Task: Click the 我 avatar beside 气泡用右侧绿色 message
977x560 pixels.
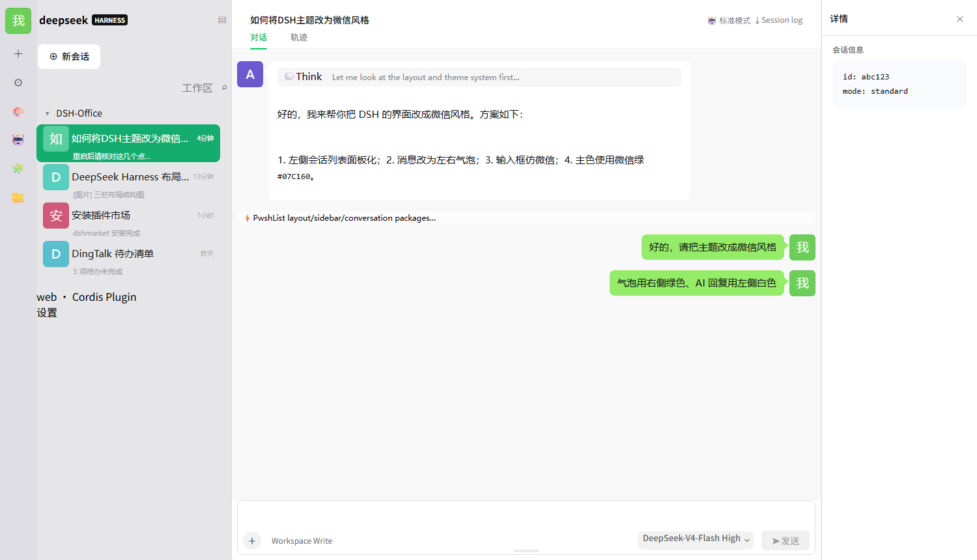Action: click(802, 283)
